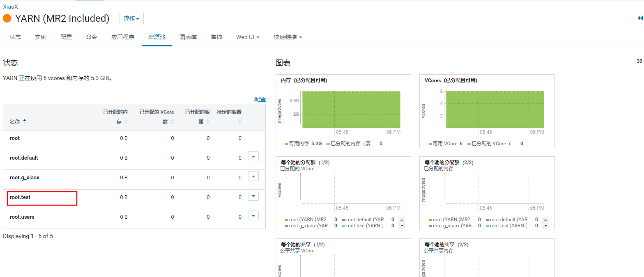Viewport: 644px width, 277px height.
Task: Open the 每个池的共享 (2/2) chart title
Action: pyautogui.click(x=446, y=245)
